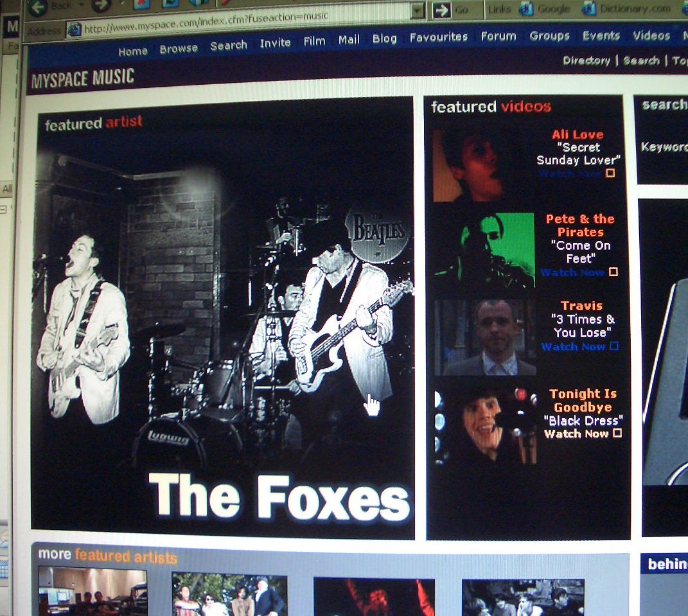Click the Tonight Is Goodbye name
This screenshot has height=616, width=688.
(x=583, y=401)
